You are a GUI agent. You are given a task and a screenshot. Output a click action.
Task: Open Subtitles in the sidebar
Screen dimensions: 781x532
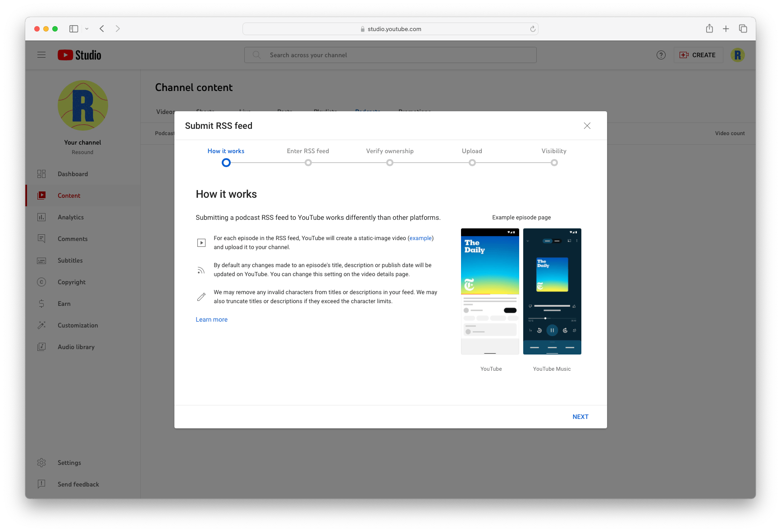83,260
